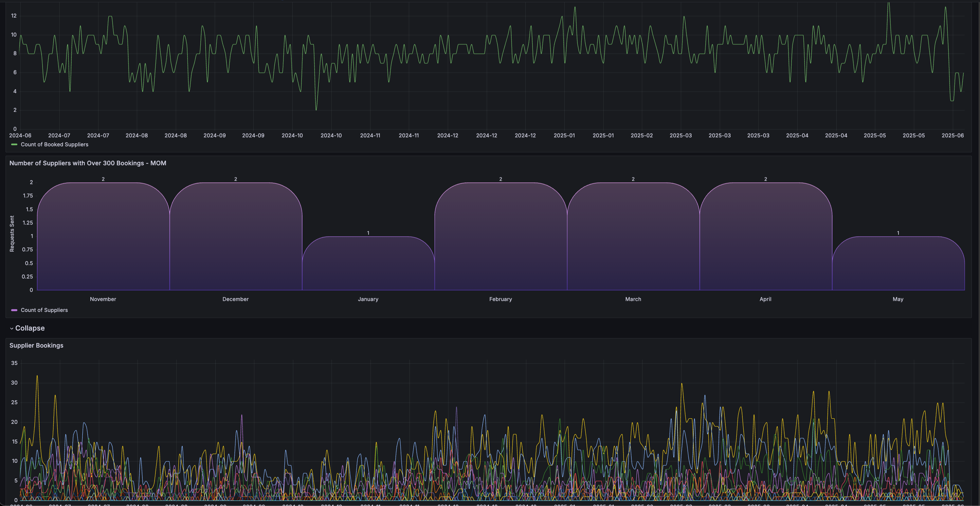
Task: Click the March x-axis label
Action: (x=633, y=299)
